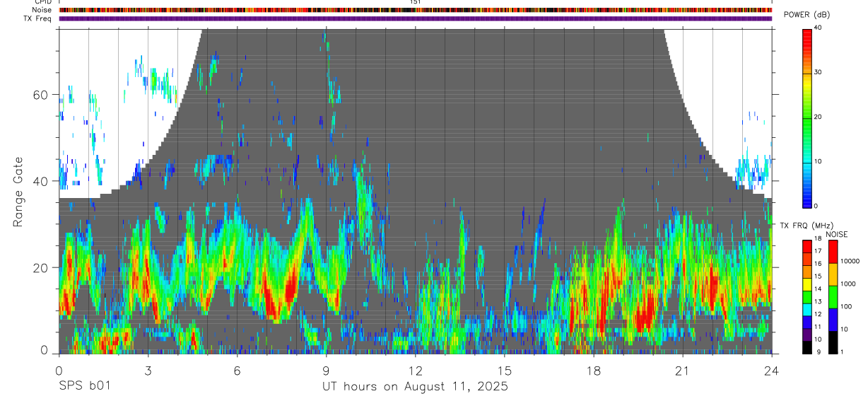Click the yellow 14 MHz frequency swatch
This screenshot has height=401, width=868.
(x=807, y=284)
